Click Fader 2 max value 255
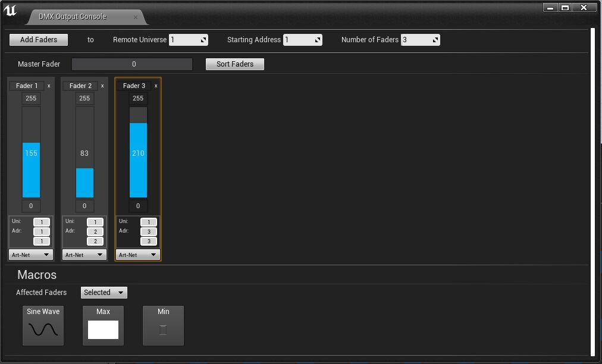 coord(84,98)
